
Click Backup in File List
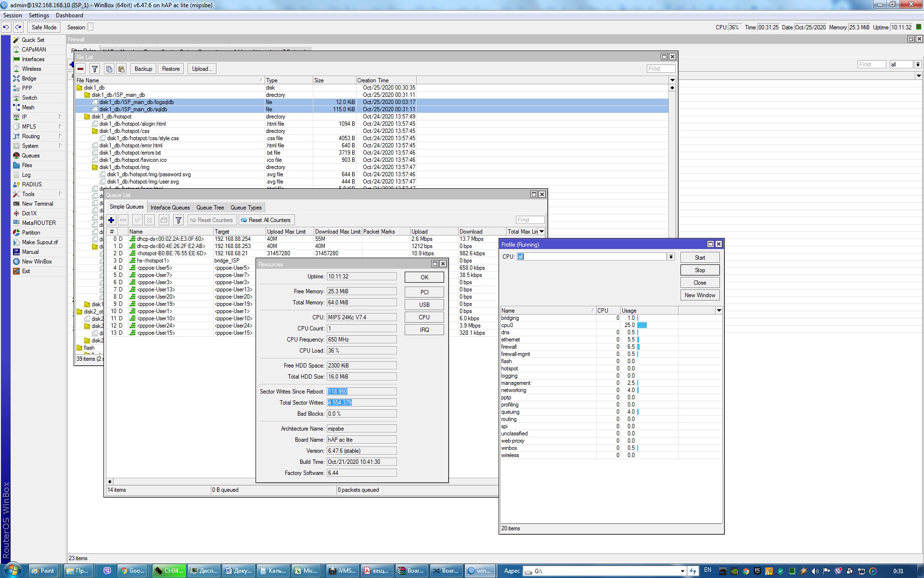tap(143, 69)
